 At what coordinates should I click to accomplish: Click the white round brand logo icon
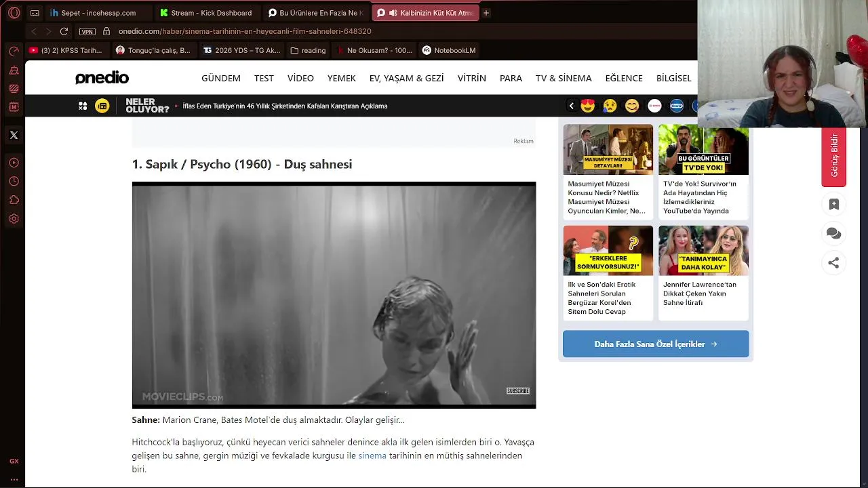tap(654, 106)
